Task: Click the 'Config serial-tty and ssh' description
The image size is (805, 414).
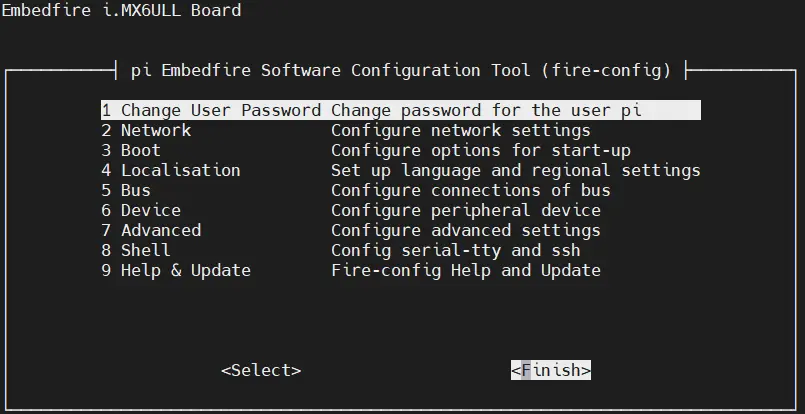Action: [x=455, y=251]
